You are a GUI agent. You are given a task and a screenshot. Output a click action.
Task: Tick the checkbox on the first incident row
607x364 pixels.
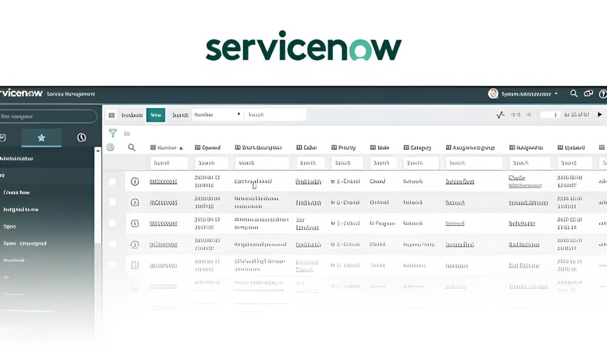click(x=112, y=181)
